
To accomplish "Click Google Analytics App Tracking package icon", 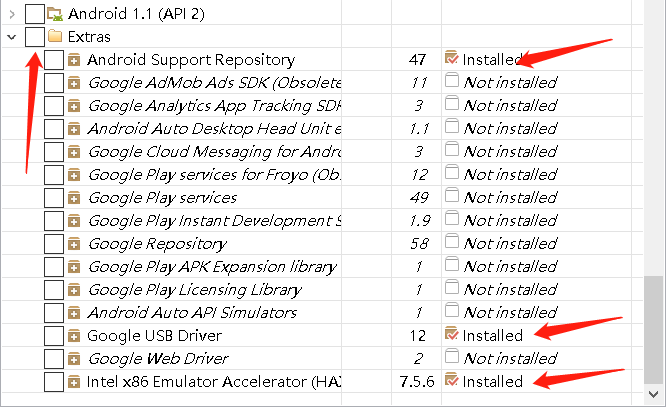I will point(74,106).
